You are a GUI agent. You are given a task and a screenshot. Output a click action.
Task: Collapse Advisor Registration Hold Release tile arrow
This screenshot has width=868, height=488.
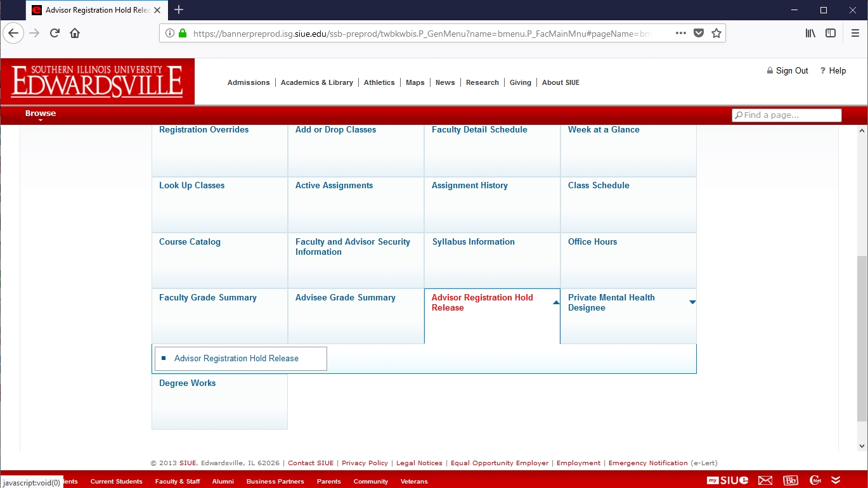pos(556,303)
